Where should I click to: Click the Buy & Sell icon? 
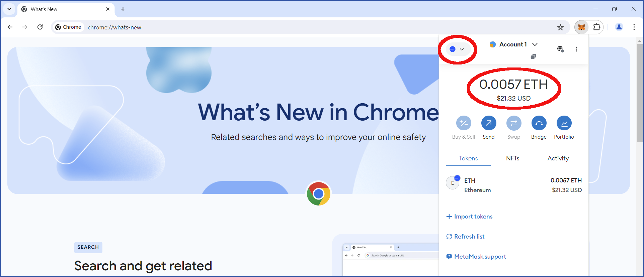tap(464, 123)
